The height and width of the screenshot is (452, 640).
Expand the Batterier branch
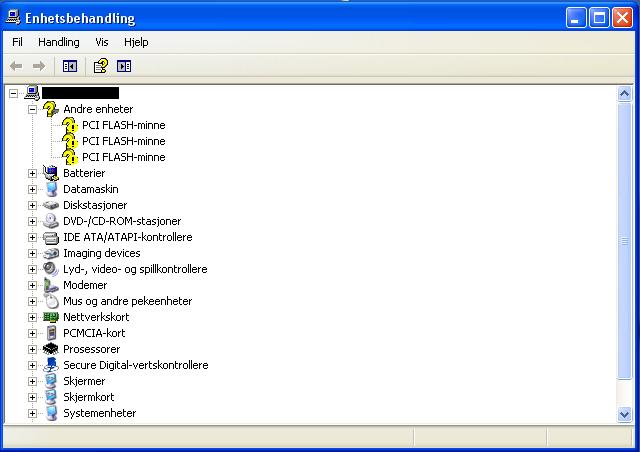[x=32, y=174]
